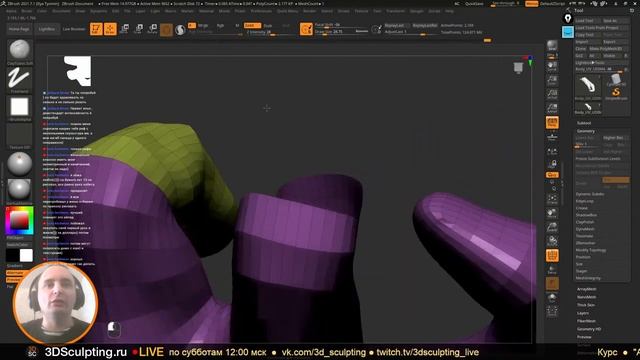This screenshot has width=640, height=360.
Task: Open the Texture Off selector
Action: click(x=19, y=135)
